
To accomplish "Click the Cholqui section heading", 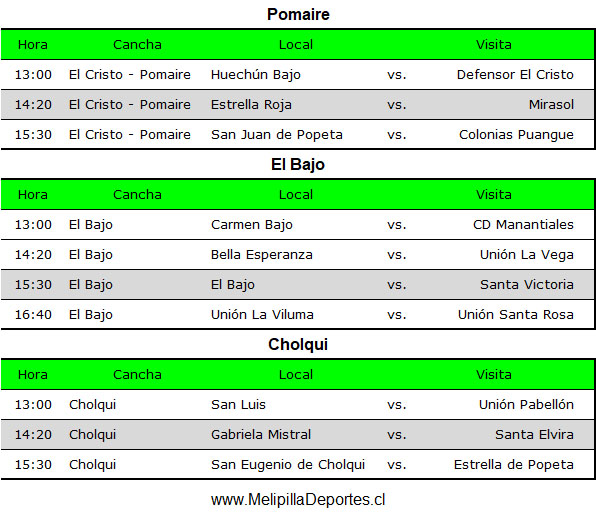I will pos(298,344).
